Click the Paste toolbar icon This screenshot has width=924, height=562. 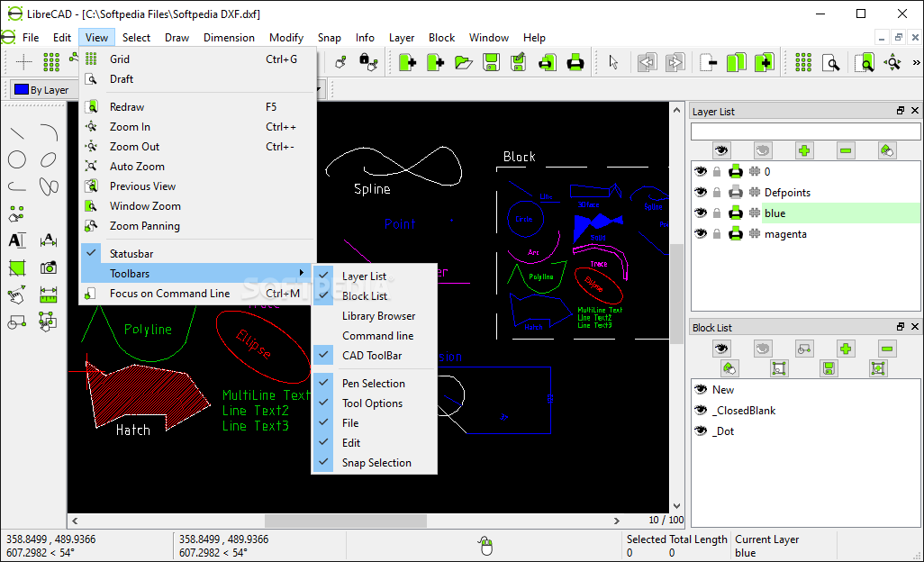click(765, 62)
